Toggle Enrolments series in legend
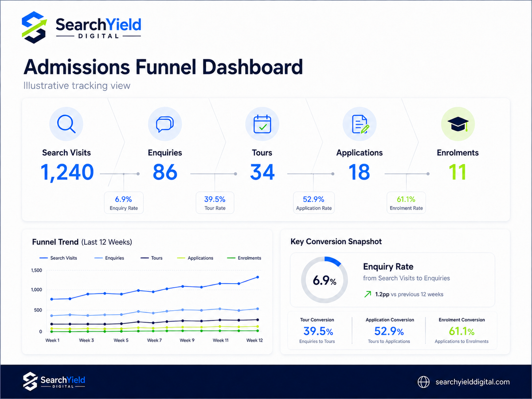The width and height of the screenshot is (532, 399). 244,258
